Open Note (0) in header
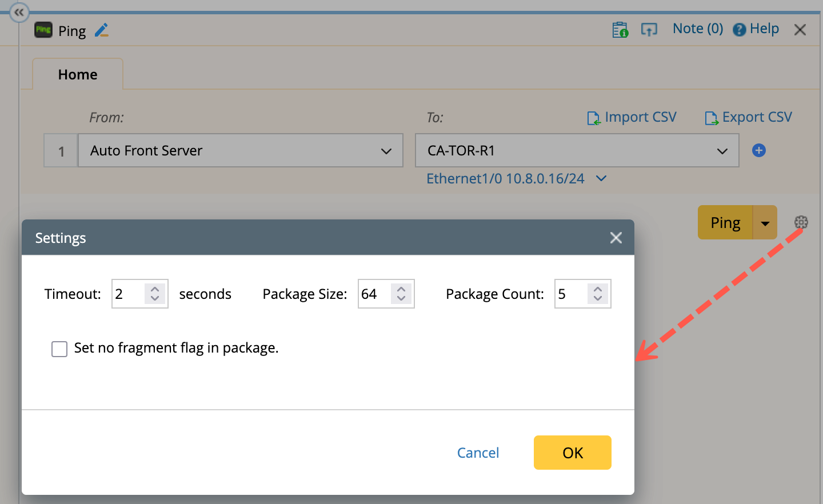The height and width of the screenshot is (504, 823). coord(697,29)
